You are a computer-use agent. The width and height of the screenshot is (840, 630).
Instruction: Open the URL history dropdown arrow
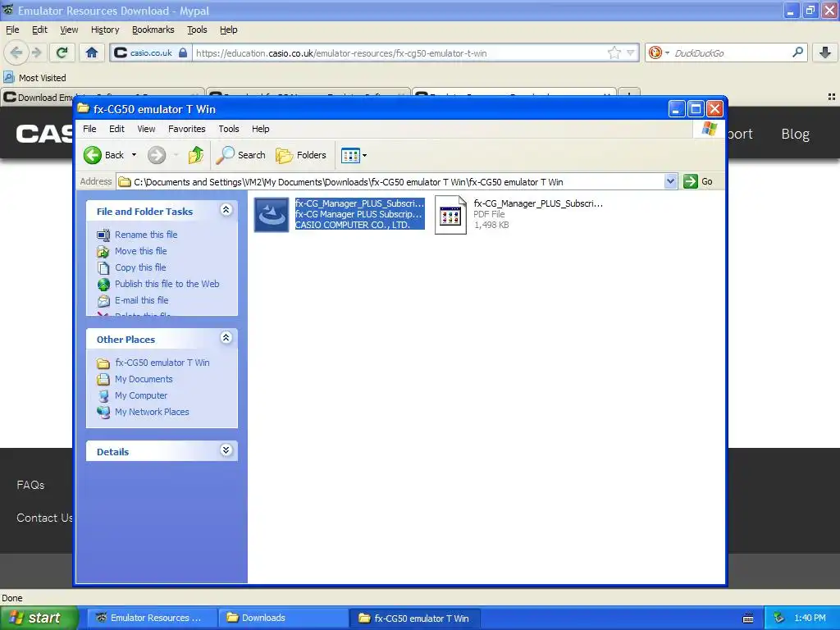pyautogui.click(x=631, y=52)
